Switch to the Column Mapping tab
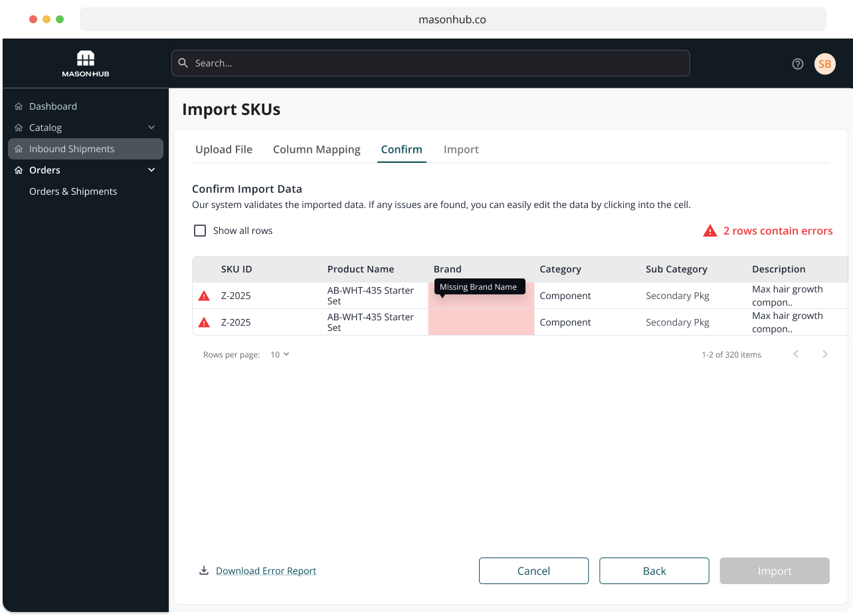 tap(317, 150)
